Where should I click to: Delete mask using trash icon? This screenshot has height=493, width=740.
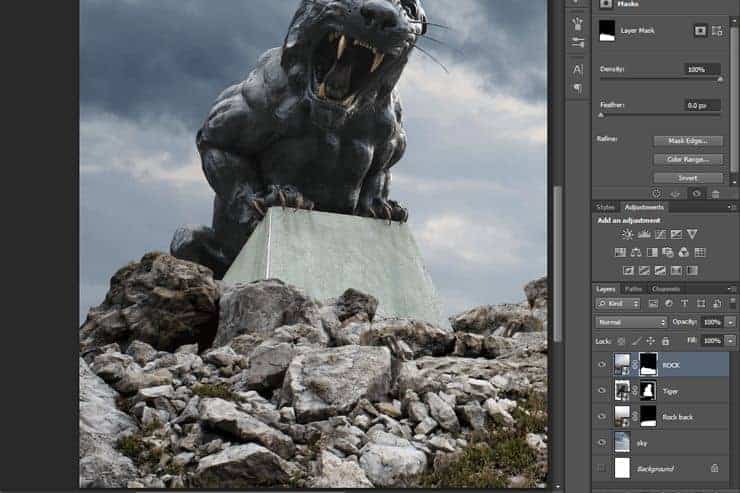click(x=715, y=194)
